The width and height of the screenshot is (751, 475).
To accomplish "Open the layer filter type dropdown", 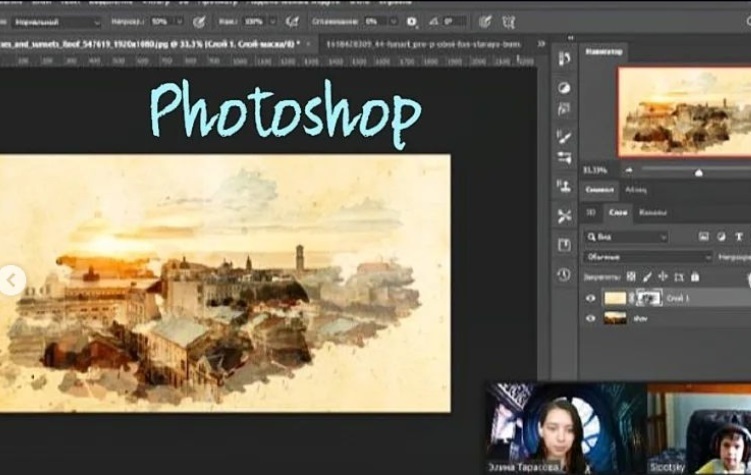I will pos(626,237).
